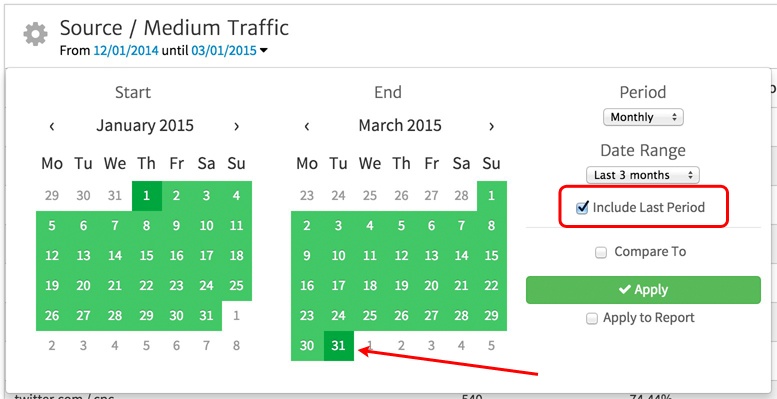Open the Last 3 months dropdown
This screenshot has width=777, height=399.
coord(643,175)
